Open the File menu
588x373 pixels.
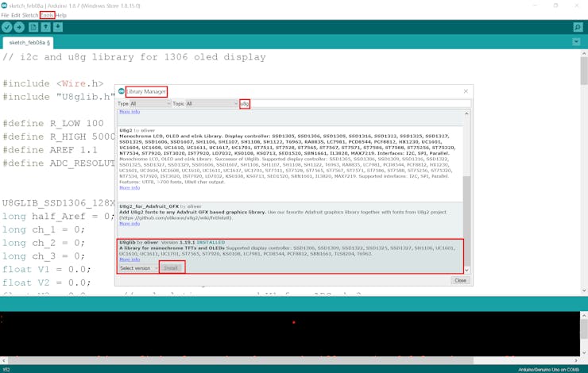[x=5, y=15]
